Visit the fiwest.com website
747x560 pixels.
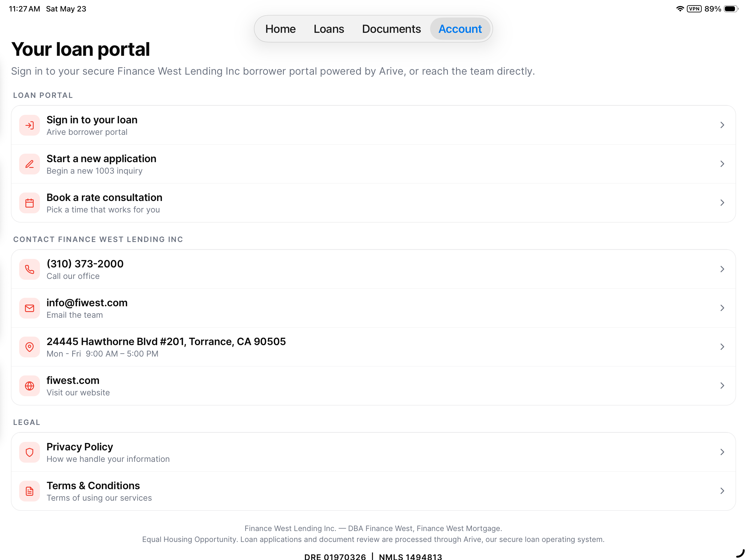[x=373, y=386]
